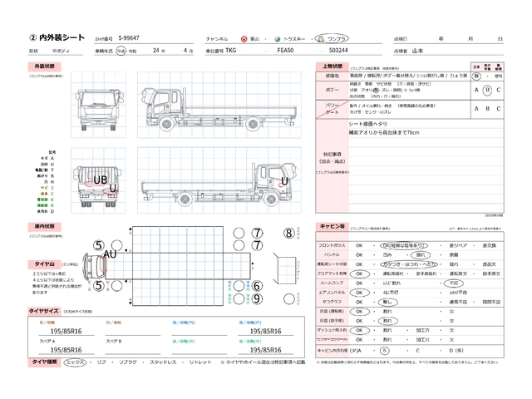Select circled B for キャビン内汚れ度

click(384, 351)
